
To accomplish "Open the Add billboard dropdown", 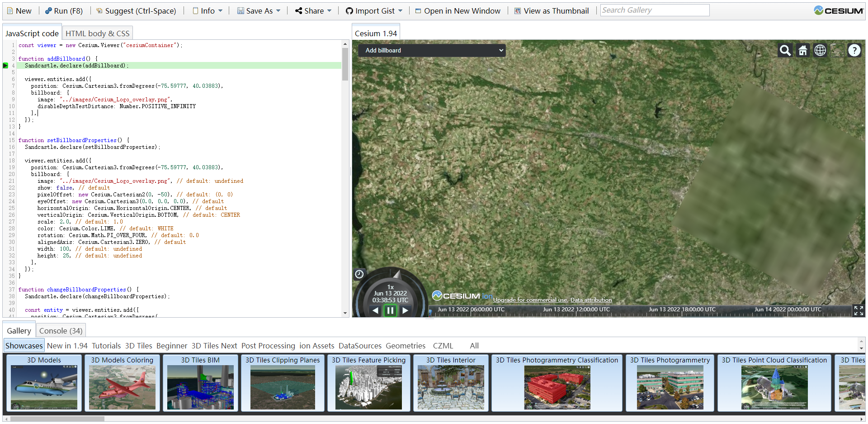I will click(x=433, y=50).
